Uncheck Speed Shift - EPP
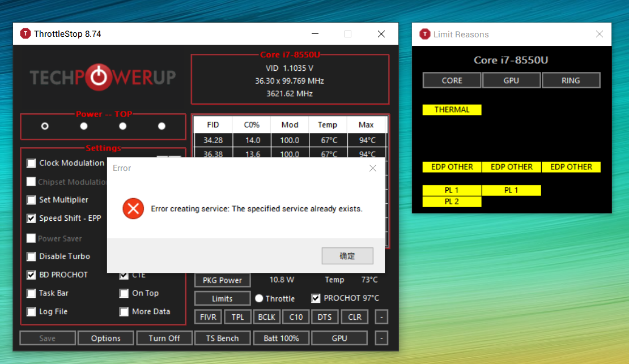Image resolution: width=629 pixels, height=364 pixels. 31,218
